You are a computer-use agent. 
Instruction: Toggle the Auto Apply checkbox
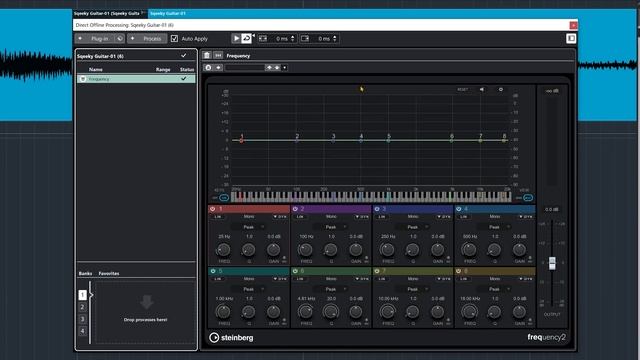(x=174, y=38)
